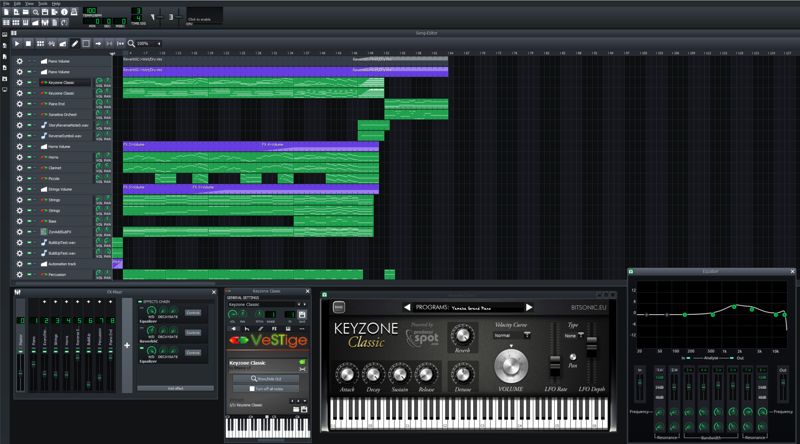Mute FX Mixer channel 1 Piano

tap(34, 352)
